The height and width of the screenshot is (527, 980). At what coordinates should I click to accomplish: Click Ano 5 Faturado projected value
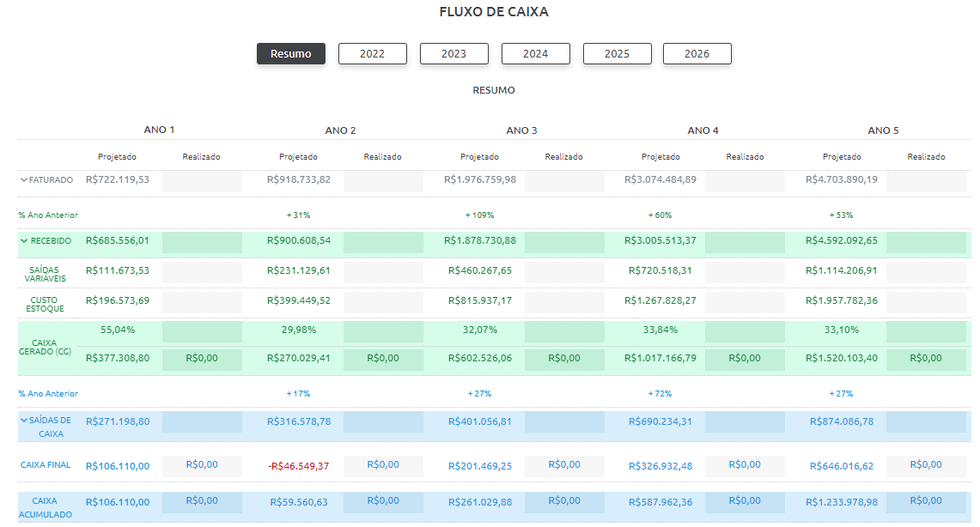(x=842, y=180)
